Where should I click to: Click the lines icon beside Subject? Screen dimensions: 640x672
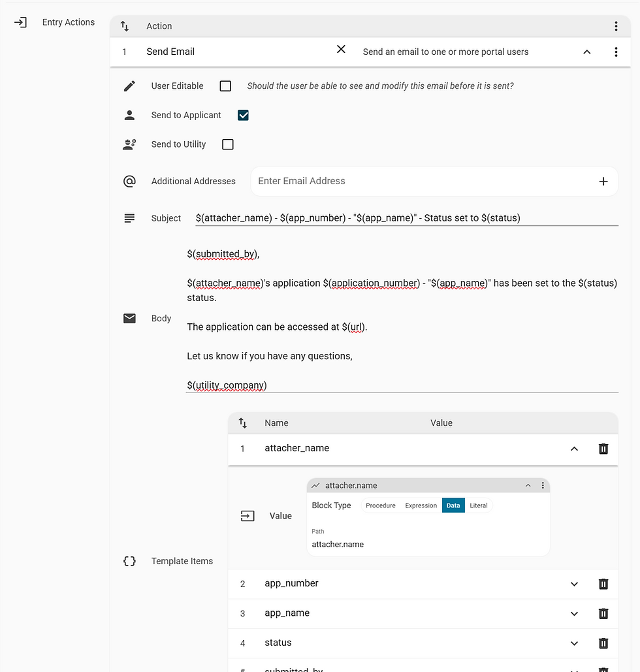click(129, 218)
